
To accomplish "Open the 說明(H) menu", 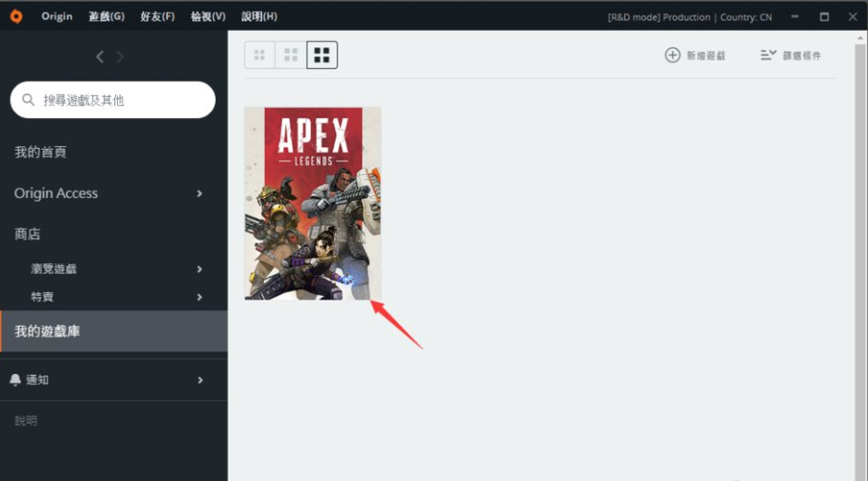I will (259, 16).
